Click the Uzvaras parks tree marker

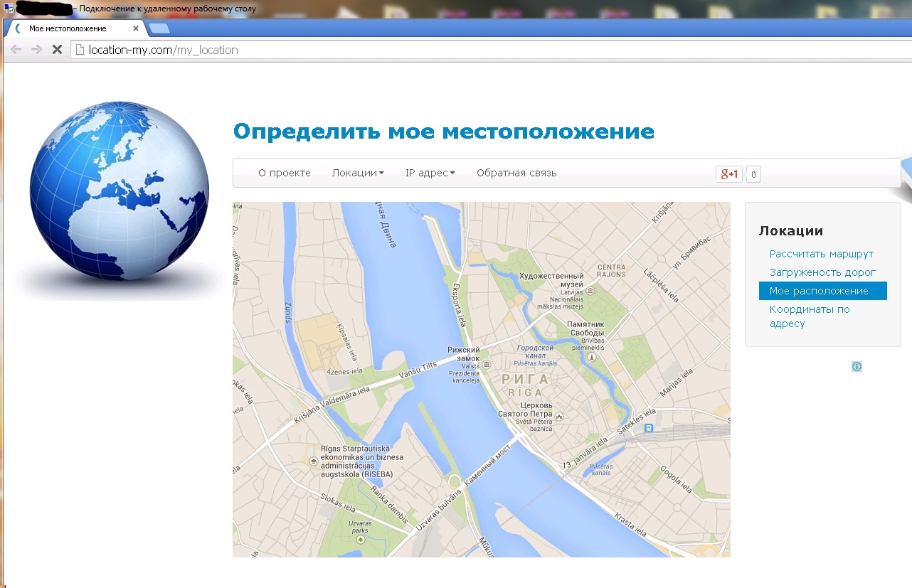(x=360, y=540)
